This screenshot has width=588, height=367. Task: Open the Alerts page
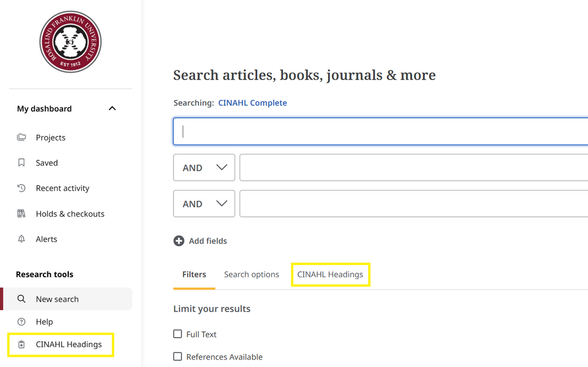[x=46, y=239]
